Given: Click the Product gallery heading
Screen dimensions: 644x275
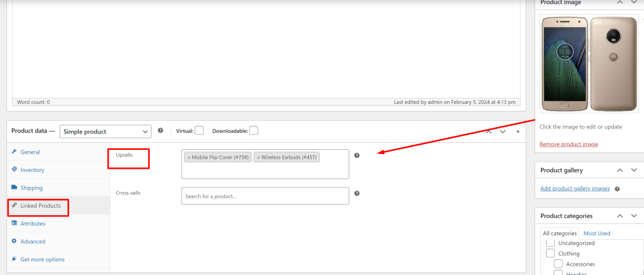Looking at the screenshot, I should click(x=562, y=170).
